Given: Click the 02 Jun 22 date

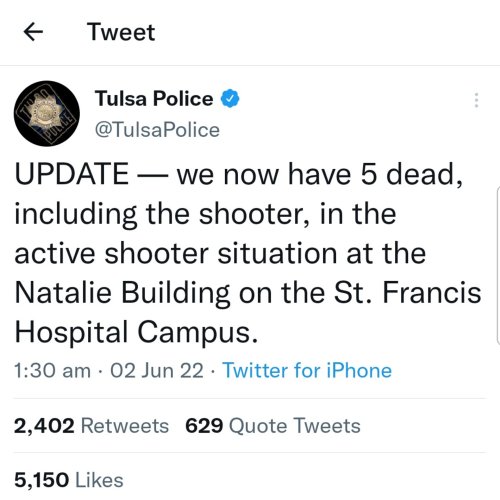Looking at the screenshot, I should [x=157, y=370].
